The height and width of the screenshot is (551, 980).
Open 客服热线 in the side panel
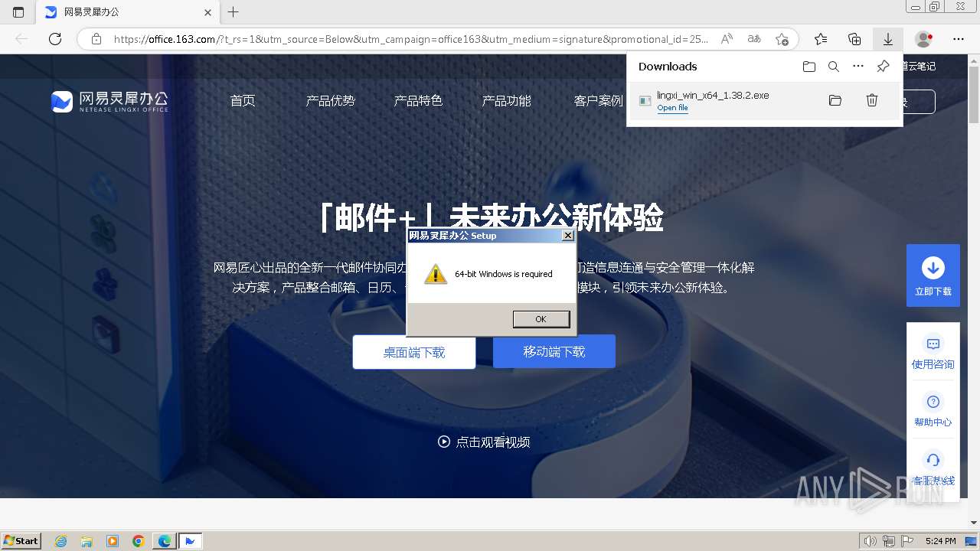[933, 469]
